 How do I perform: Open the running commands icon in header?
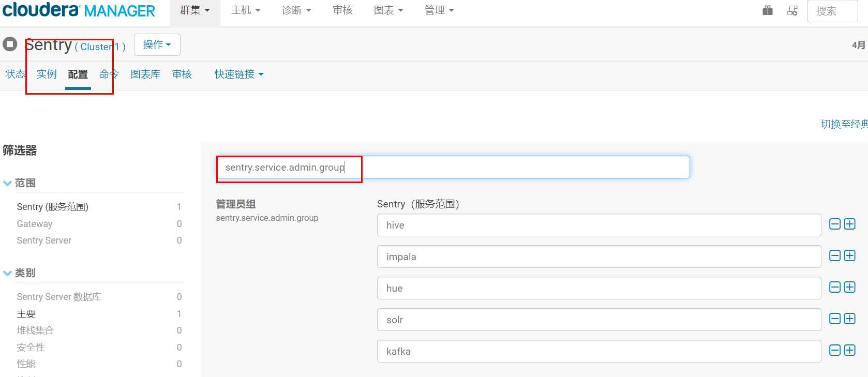coord(792,10)
